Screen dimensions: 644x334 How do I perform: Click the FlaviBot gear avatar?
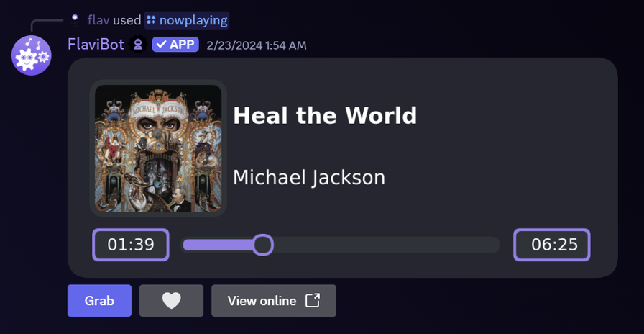pyautogui.click(x=31, y=55)
